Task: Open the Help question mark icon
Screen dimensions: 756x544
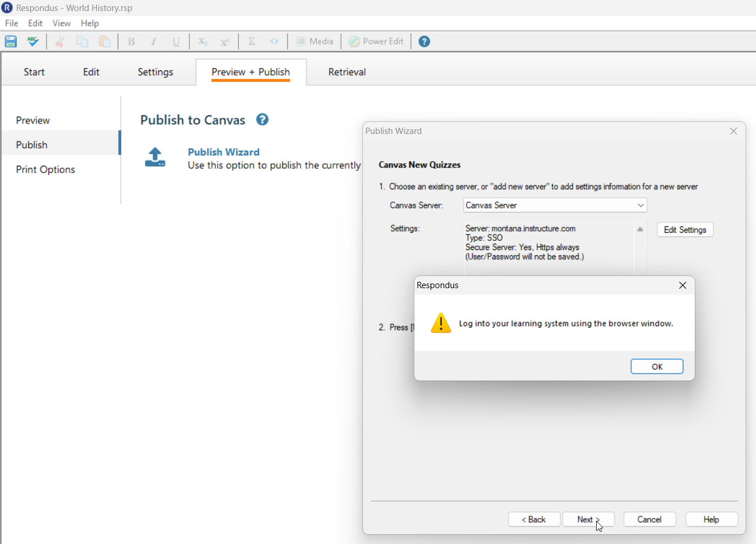Action: point(424,41)
